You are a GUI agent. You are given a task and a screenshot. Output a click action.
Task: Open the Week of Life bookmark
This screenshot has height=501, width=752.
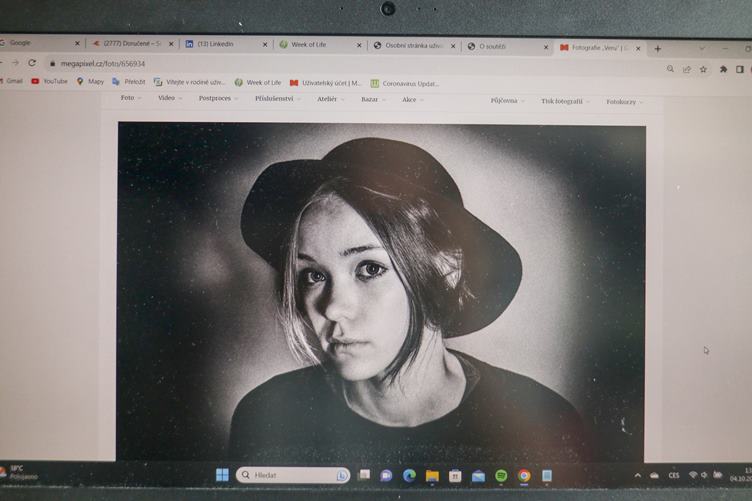[258, 82]
